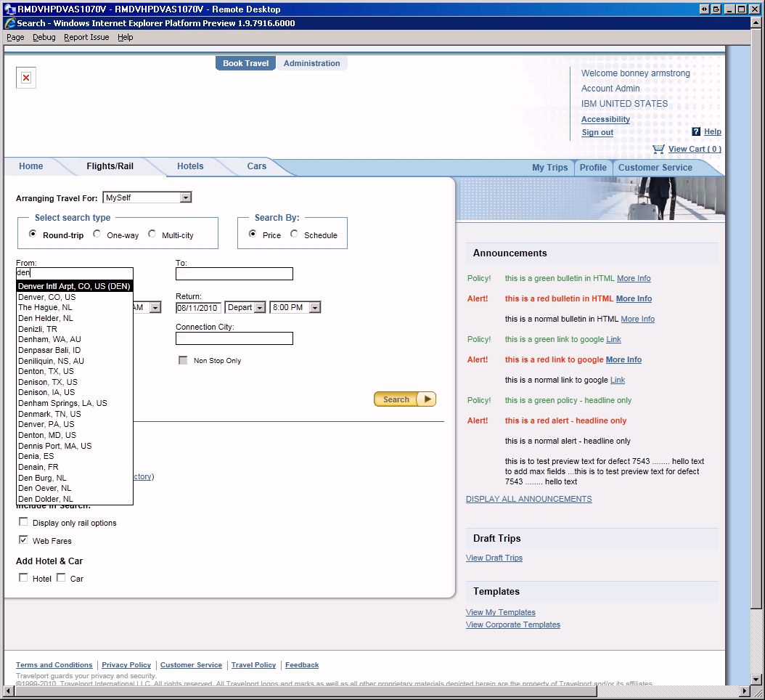This screenshot has height=700, width=765.
Task: Open the Arranging Travel For dropdown
Action: point(186,198)
